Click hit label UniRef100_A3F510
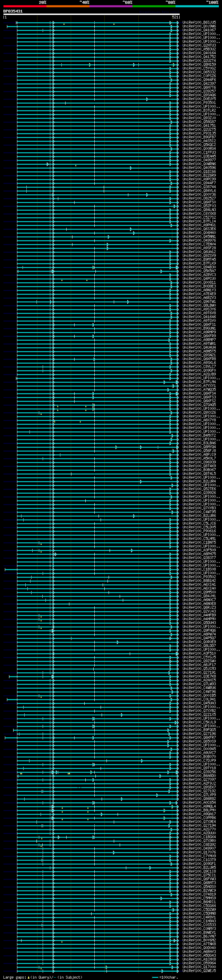222x980 pixels. [x=199, y=654]
